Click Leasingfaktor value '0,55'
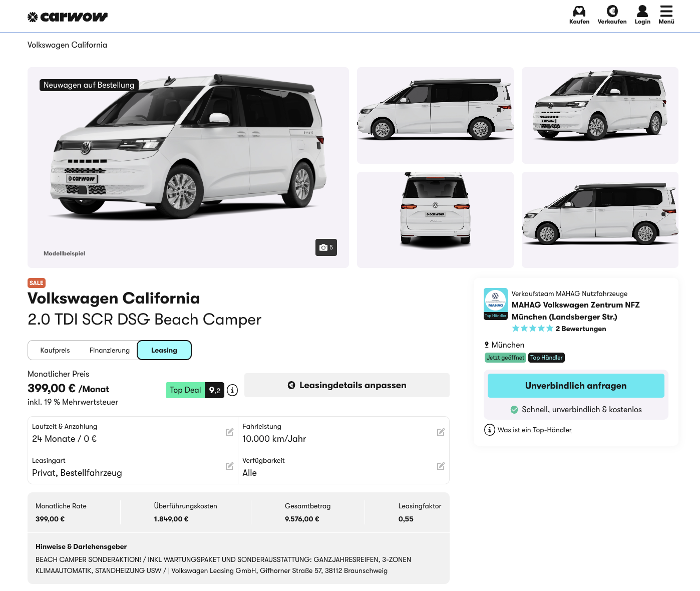 coord(406,519)
